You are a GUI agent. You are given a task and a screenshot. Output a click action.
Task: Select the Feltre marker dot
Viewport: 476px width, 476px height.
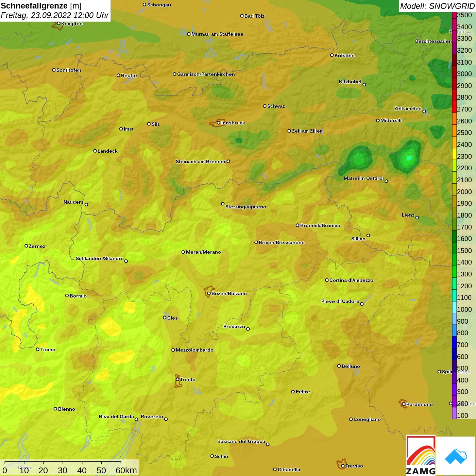click(293, 392)
